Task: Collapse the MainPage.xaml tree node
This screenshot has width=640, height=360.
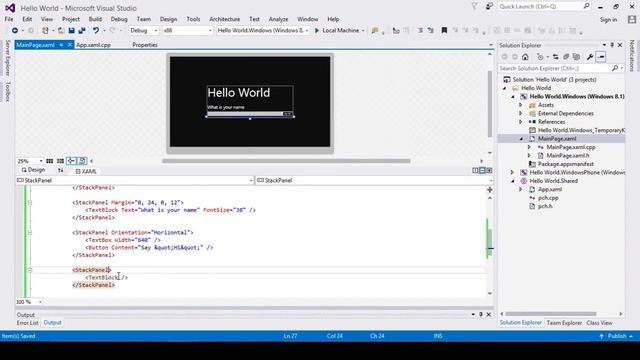Action: (521, 139)
